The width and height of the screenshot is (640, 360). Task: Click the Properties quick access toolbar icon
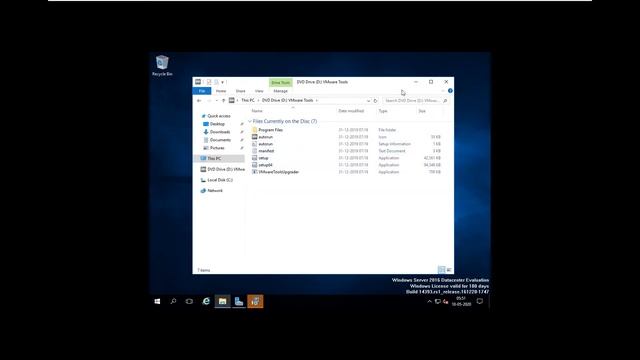coord(209,82)
